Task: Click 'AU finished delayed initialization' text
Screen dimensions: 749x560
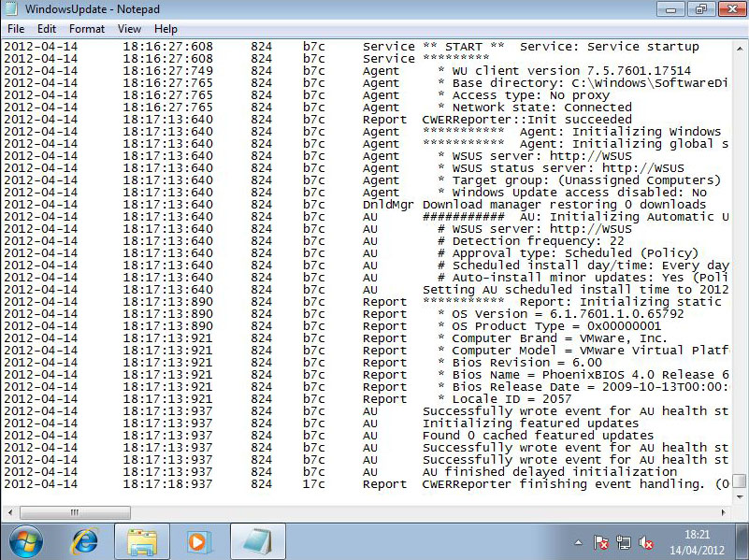Action: (550, 472)
